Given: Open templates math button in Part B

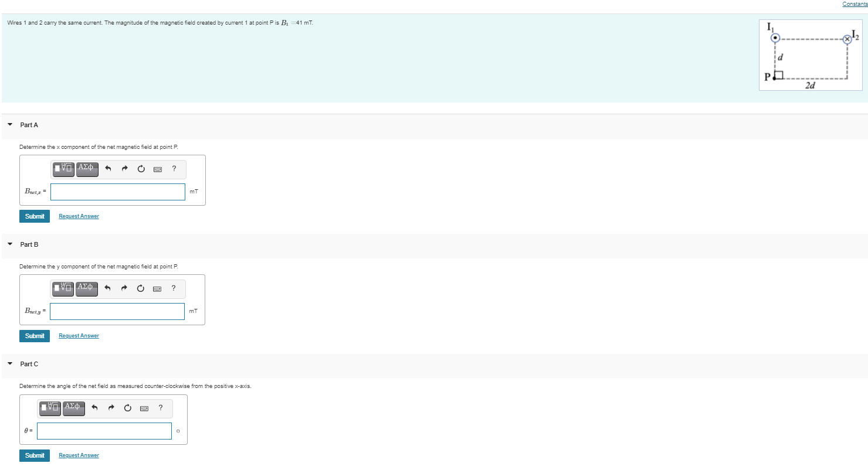Looking at the screenshot, I should pos(63,288).
